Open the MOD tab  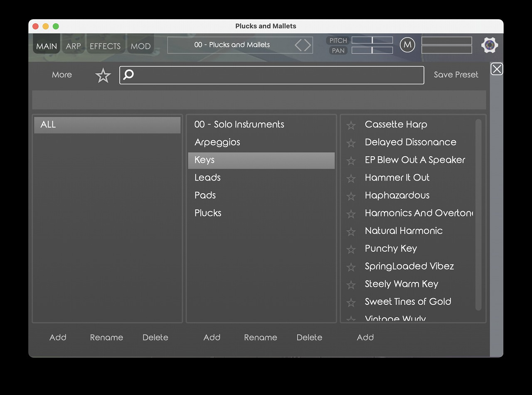(x=140, y=46)
